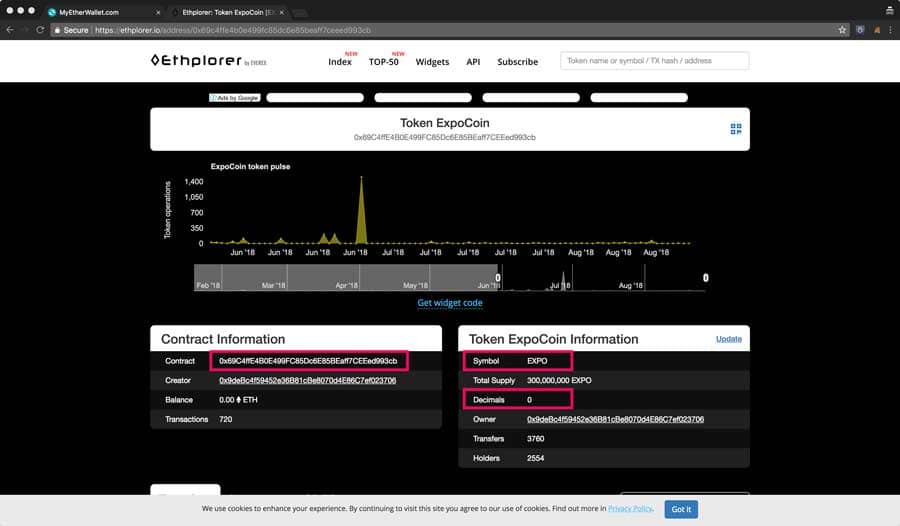Image resolution: width=900 pixels, height=526 pixels.
Task: Open the Subscribe menu item
Action: click(517, 61)
